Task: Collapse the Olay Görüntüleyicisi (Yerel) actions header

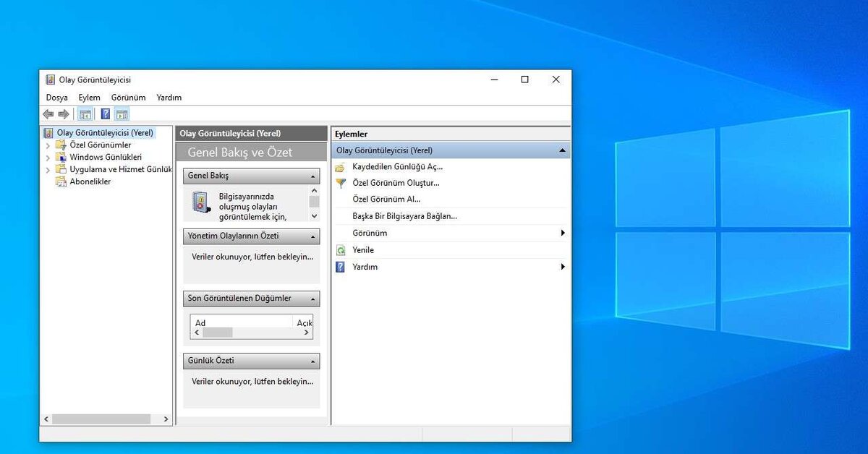Action: [x=562, y=150]
